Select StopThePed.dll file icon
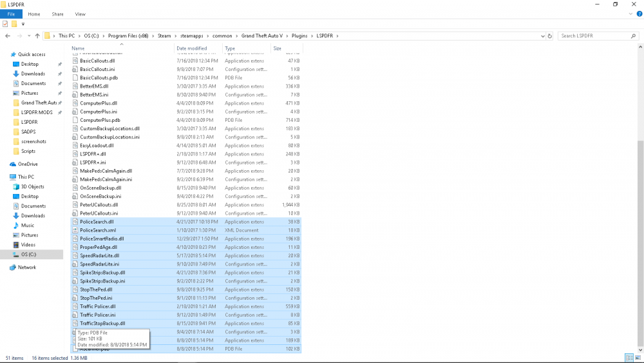 (x=75, y=289)
